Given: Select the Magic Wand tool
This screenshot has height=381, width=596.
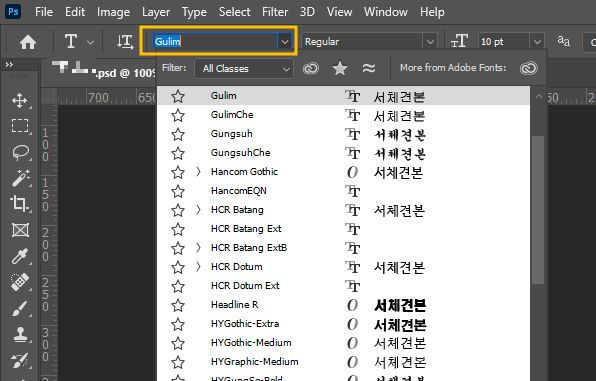Looking at the screenshot, I should (21, 178).
